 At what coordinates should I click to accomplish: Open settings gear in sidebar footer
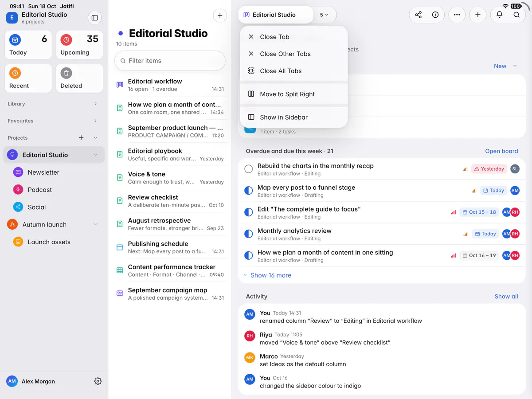98,381
